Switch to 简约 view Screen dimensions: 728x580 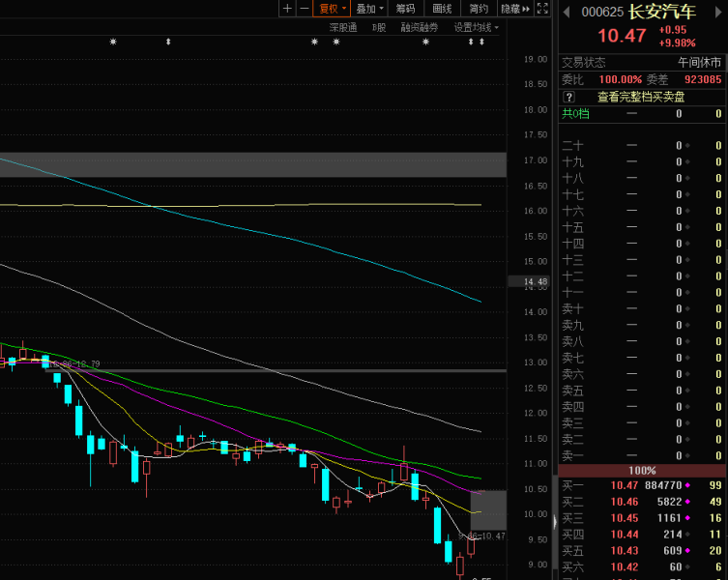pos(479,9)
